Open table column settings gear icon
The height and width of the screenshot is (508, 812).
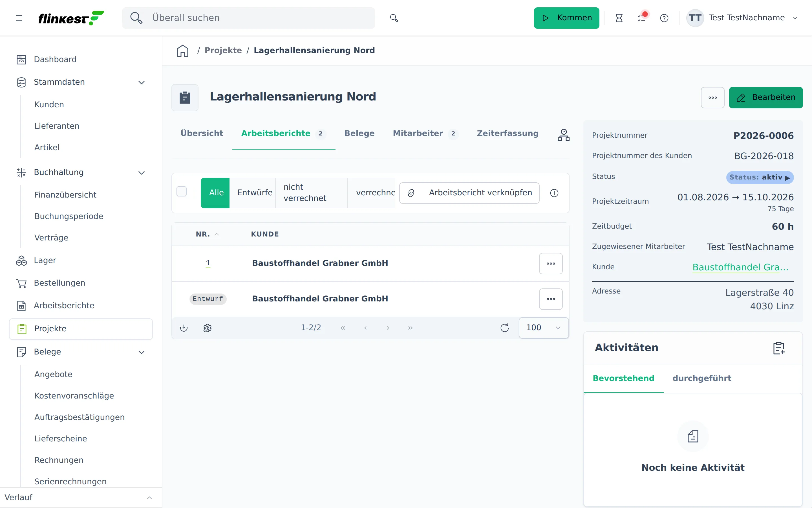(x=207, y=328)
